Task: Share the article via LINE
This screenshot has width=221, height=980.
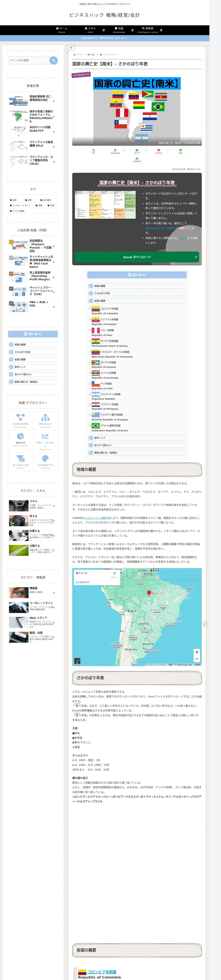Action: pos(180,151)
